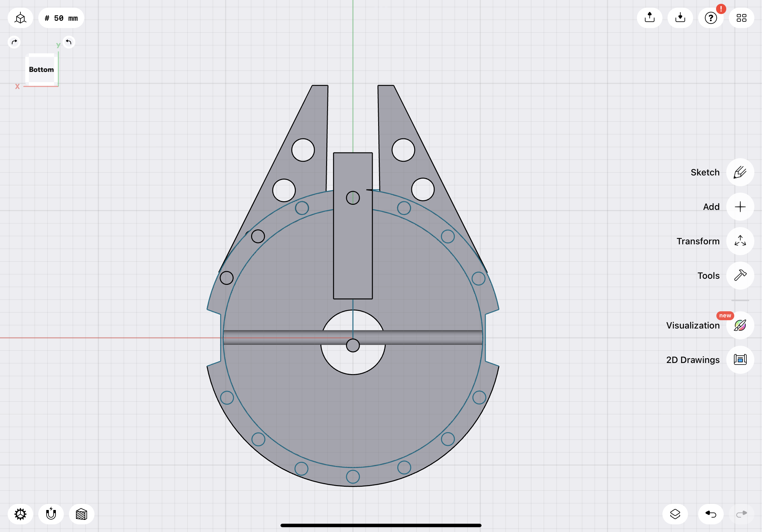Open the 2D Drawings icon
The image size is (762, 532).
point(740,360)
